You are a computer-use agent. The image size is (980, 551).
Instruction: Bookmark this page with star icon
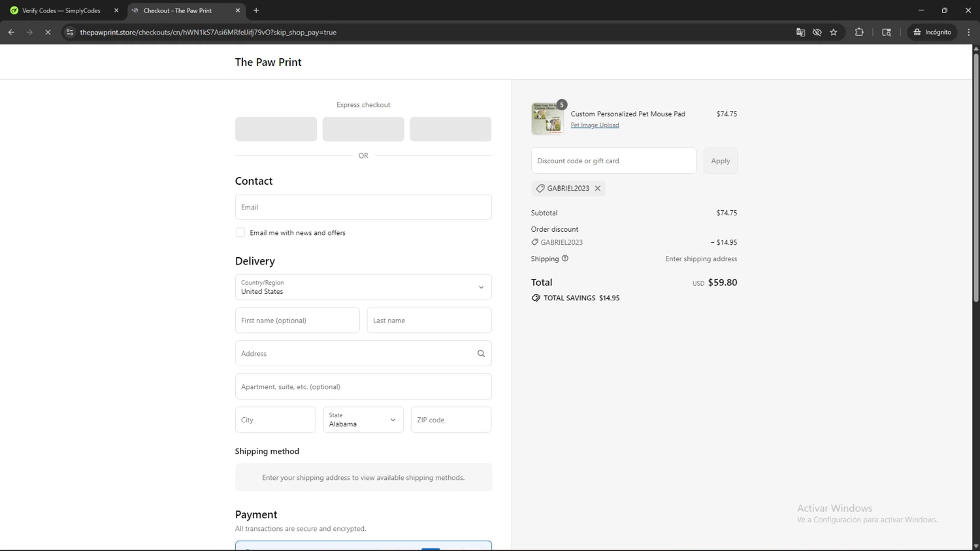pos(834,32)
